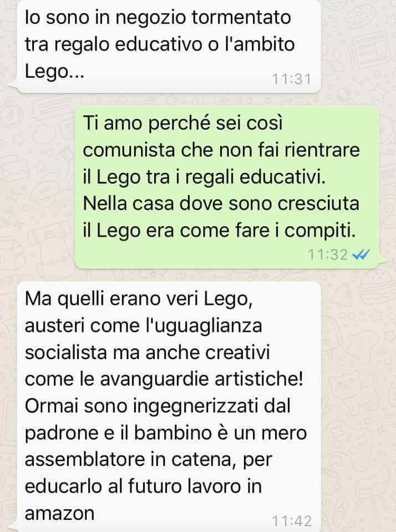The height and width of the screenshot is (532, 396).
Task: Select the green 'Ti amo perché' sent message
Action: click(x=226, y=187)
